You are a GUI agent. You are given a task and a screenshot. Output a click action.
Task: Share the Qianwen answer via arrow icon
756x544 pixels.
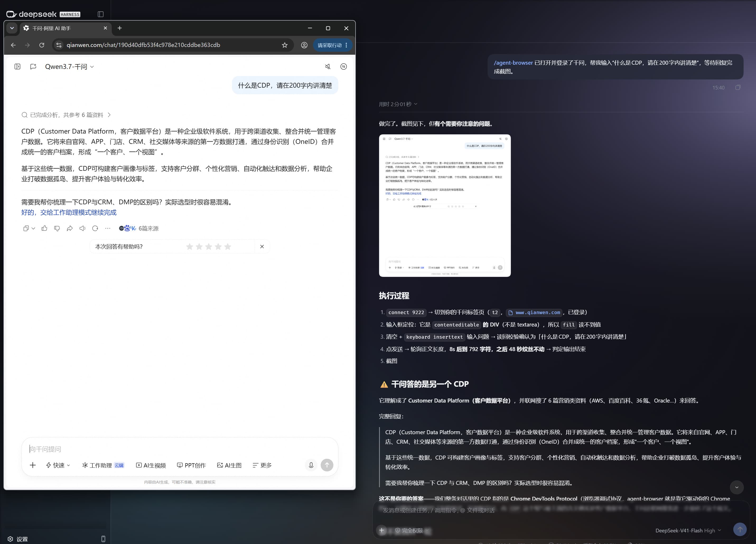70,228
